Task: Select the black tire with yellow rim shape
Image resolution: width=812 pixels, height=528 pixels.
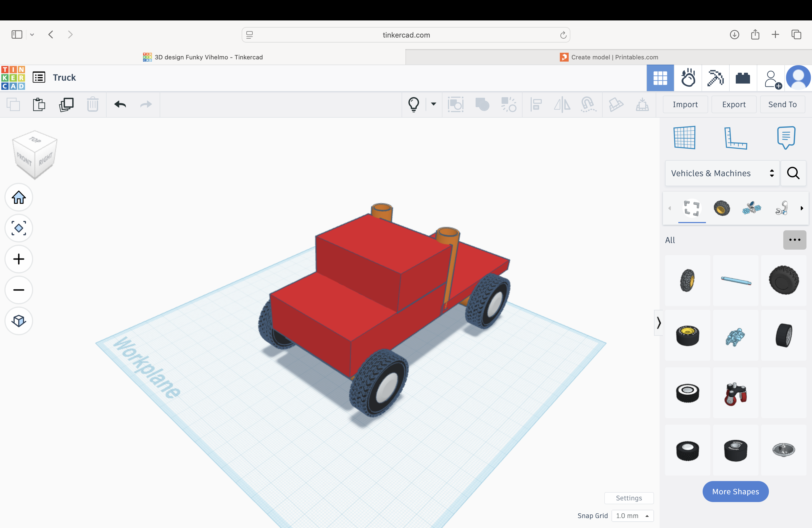Action: tap(687, 335)
